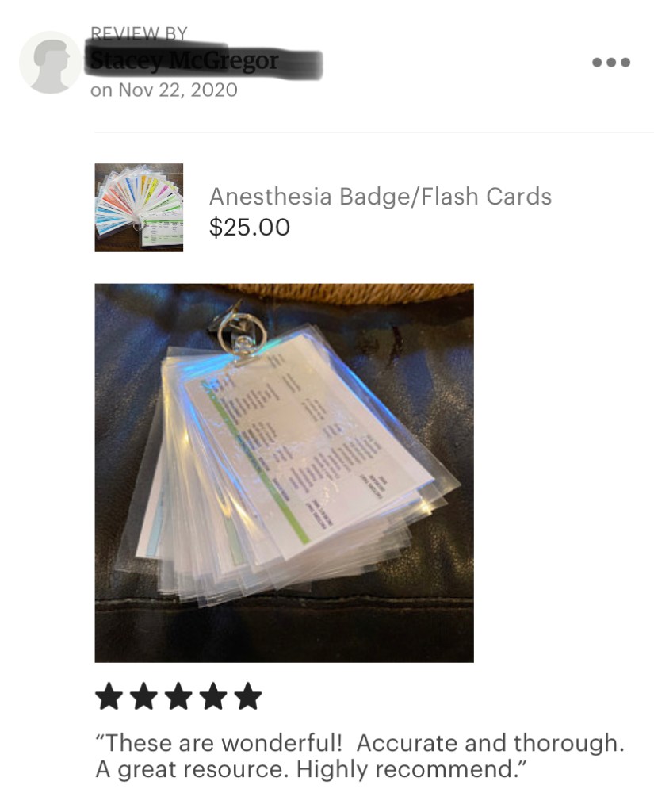
Task: Click the "REVIEW BY" label
Action: pos(139,33)
